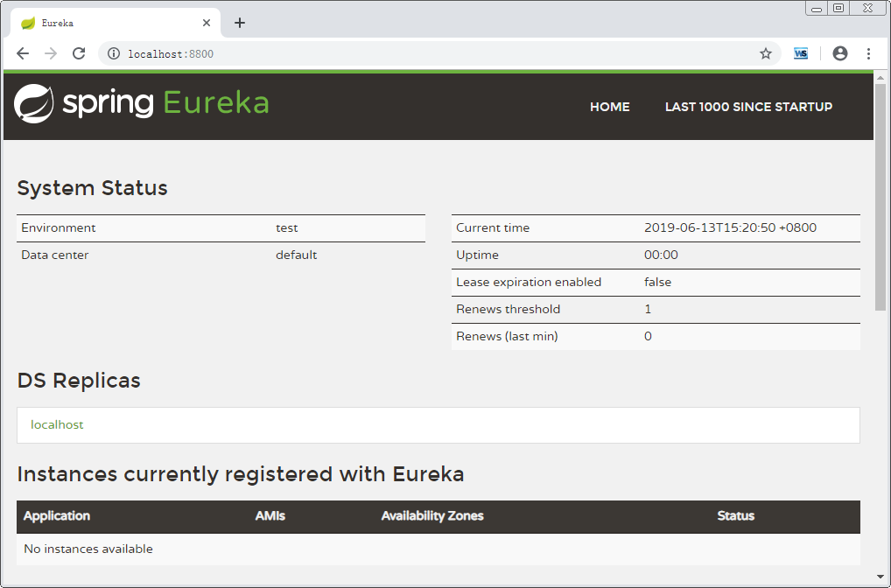891x588 pixels.
Task: Select the Renews (last min) value 0
Action: 648,336
